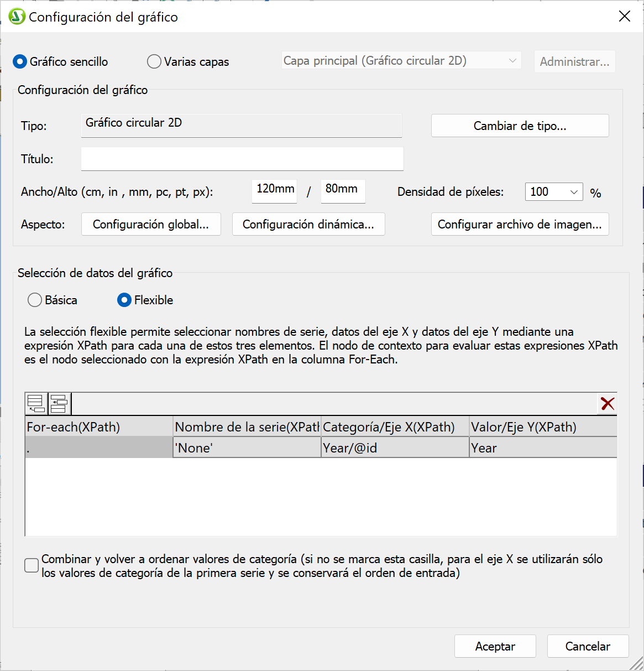Select the Gráfico sencillo radio button
644x671 pixels.
point(20,61)
